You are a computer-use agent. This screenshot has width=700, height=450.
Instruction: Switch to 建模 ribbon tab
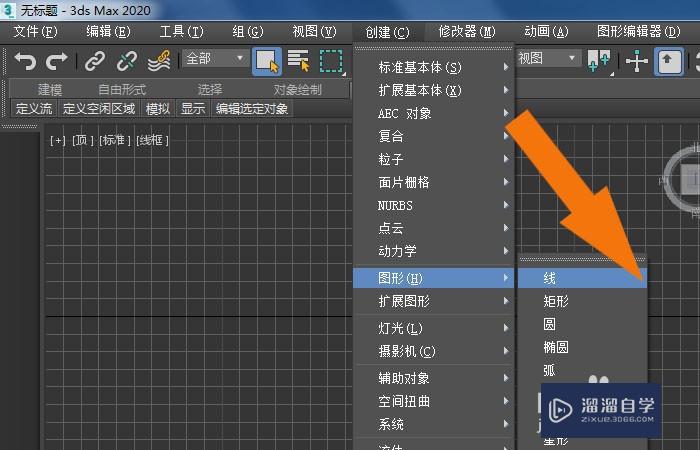pos(50,90)
